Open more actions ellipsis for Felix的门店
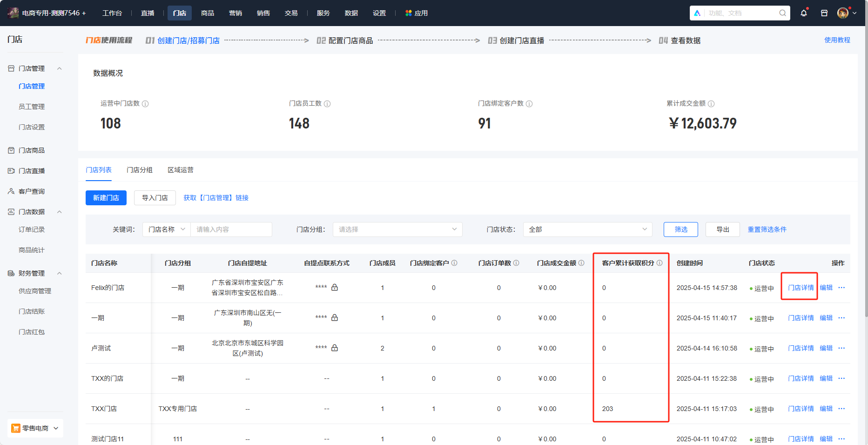Image resolution: width=868 pixels, height=445 pixels. tap(841, 288)
